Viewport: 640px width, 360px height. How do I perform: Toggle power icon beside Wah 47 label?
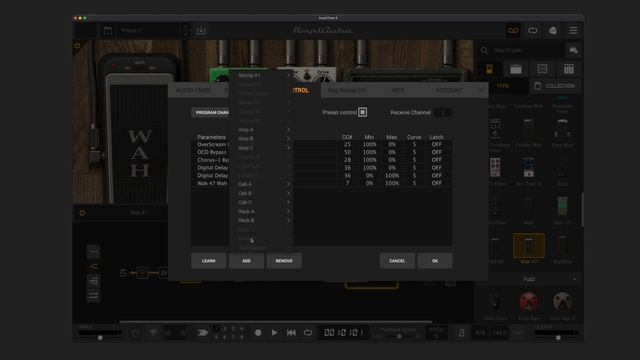82,213
